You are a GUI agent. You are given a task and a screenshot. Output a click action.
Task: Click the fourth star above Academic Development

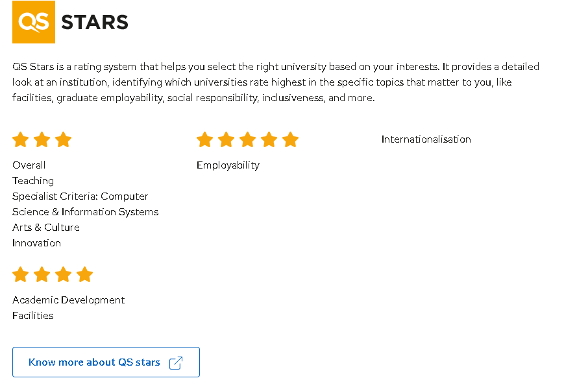[x=84, y=274]
